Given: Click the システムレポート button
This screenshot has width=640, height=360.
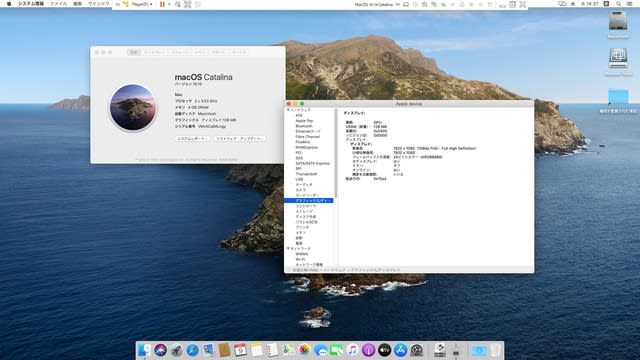Looking at the screenshot, I should pyautogui.click(x=192, y=139).
